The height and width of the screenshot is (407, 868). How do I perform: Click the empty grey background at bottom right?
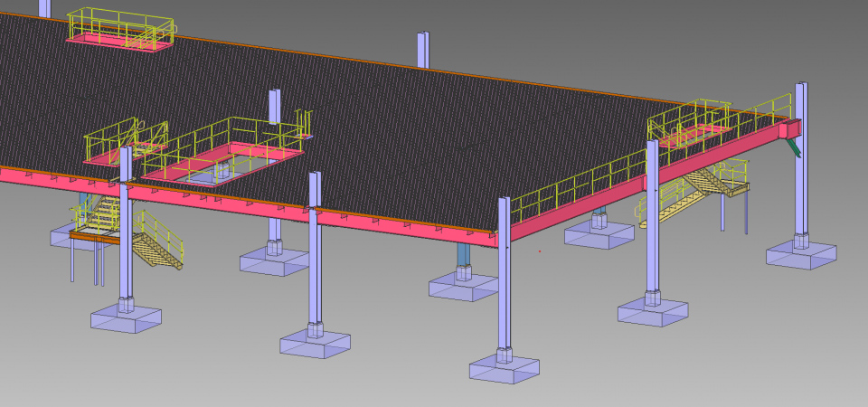769,362
